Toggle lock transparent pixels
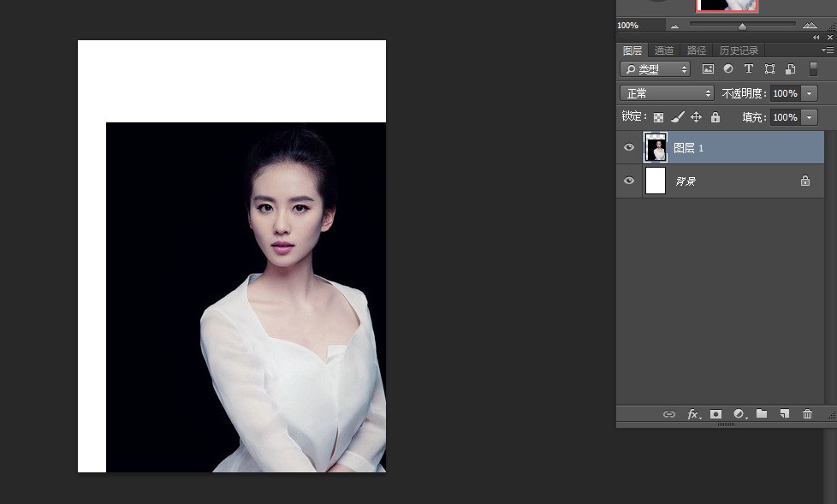837x504 pixels. point(659,117)
